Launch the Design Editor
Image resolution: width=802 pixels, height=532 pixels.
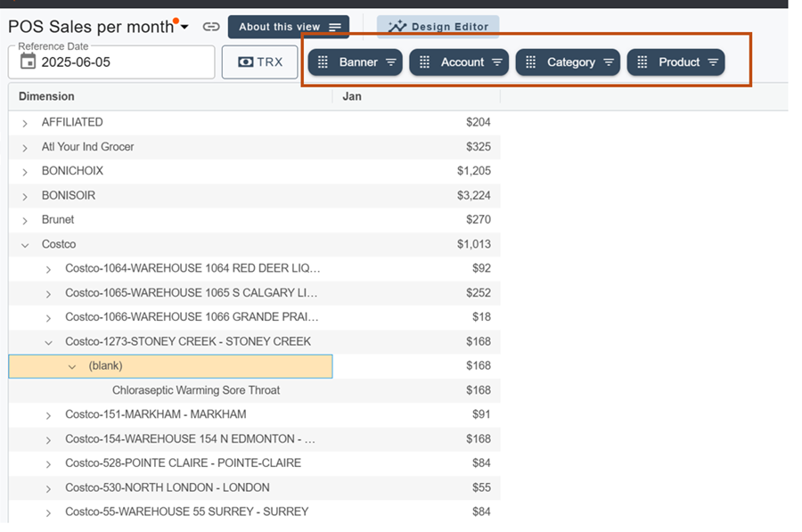click(x=438, y=27)
